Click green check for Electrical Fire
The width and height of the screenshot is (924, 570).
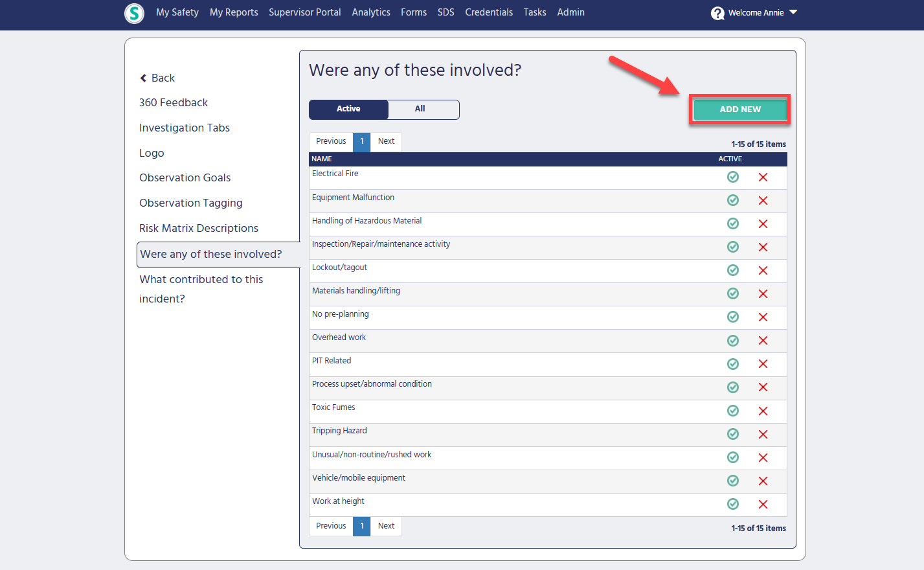click(x=733, y=177)
